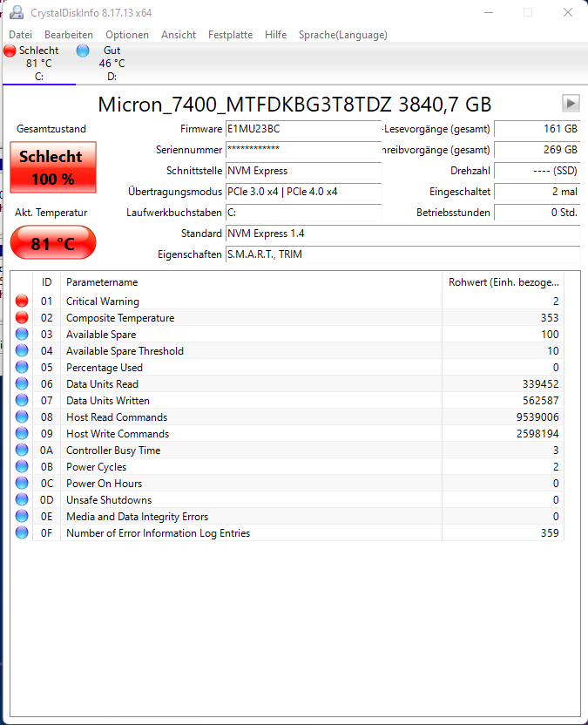Click the CrystalDiskInfo title bar app icon
588x725 pixels.
click(17, 12)
